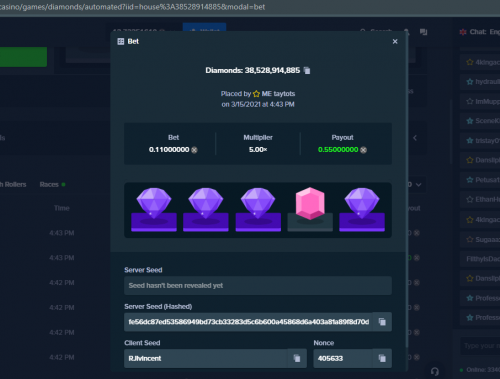This screenshot has height=379, width=500.
Task: Click the Search icon in the header
Action: pos(363,31)
